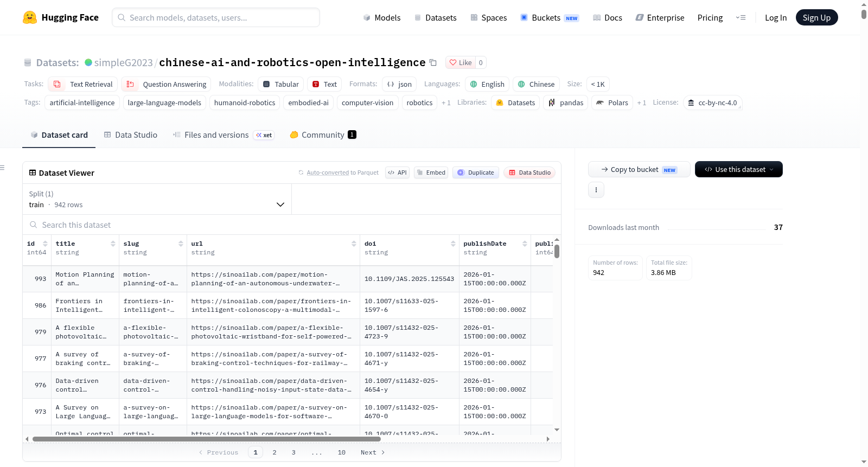Click the Log In link

coord(776,17)
